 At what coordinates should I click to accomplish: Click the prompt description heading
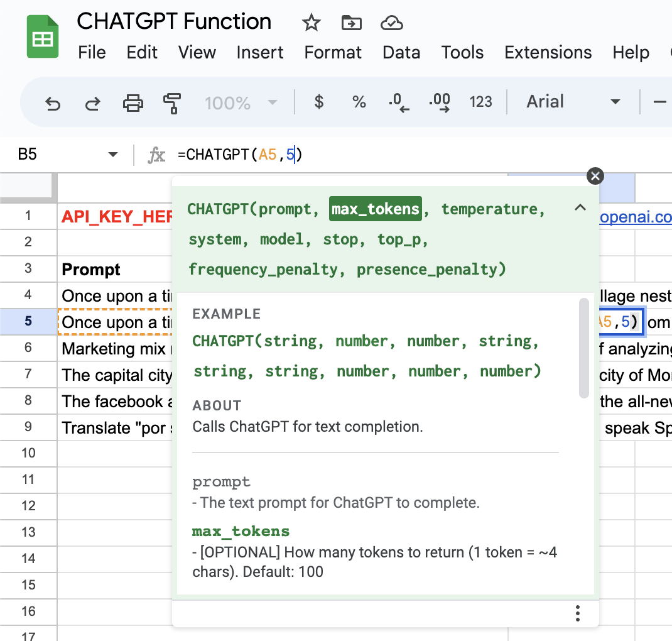tap(221, 482)
